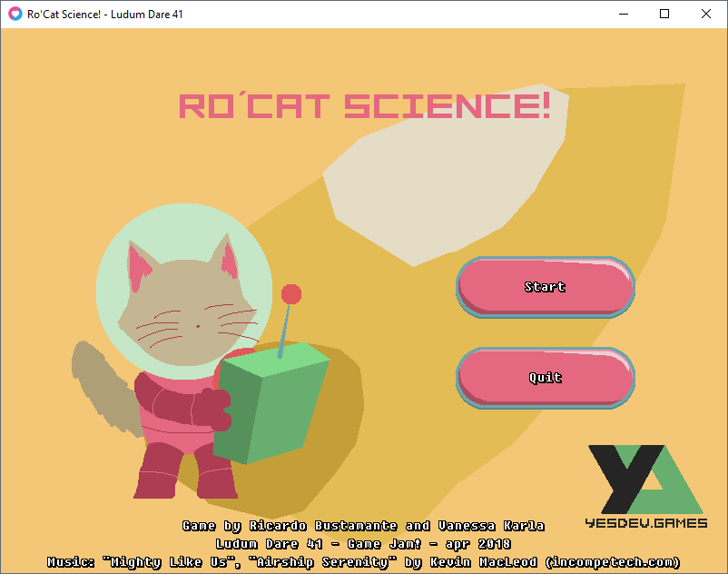Click the Ro'Cat Science! title logo
Image resolution: width=728 pixels, height=574 pixels.
[365, 105]
